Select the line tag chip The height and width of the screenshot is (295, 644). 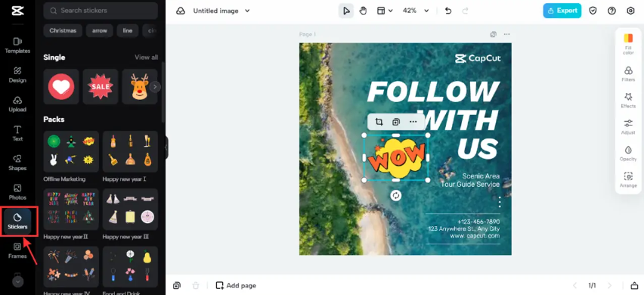tap(127, 30)
